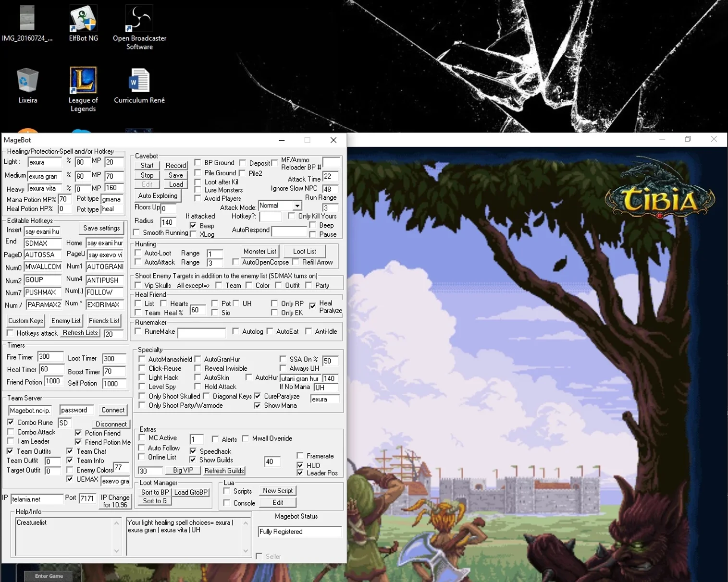Close the MageBot window

tap(333, 140)
